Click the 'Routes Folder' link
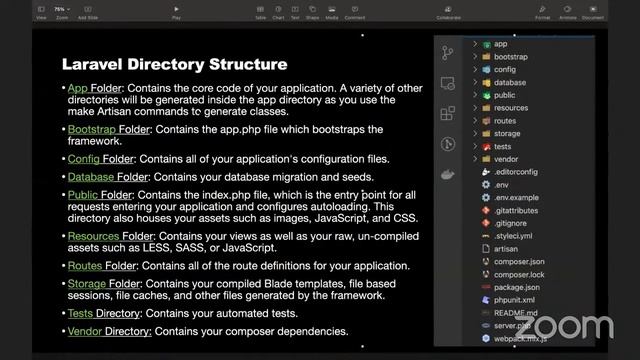 (x=102, y=266)
